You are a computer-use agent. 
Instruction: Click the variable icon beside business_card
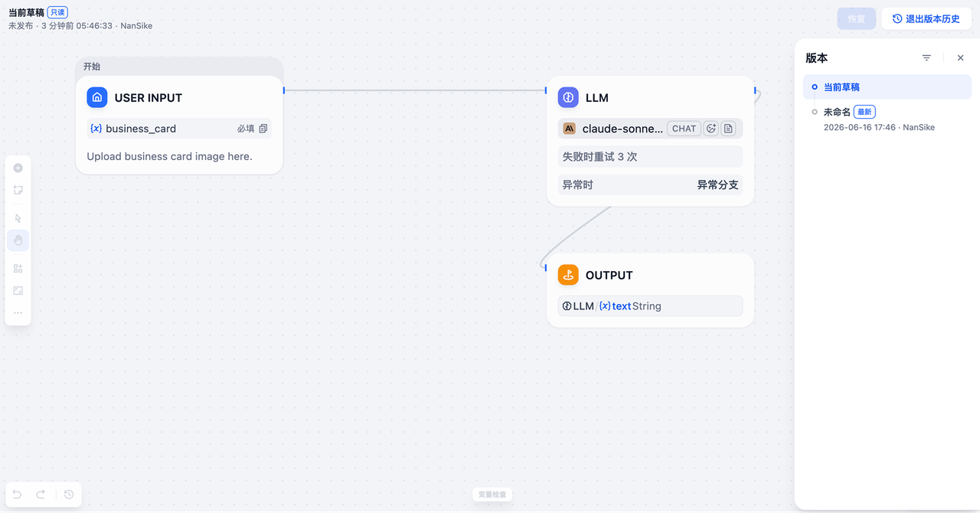coord(96,129)
